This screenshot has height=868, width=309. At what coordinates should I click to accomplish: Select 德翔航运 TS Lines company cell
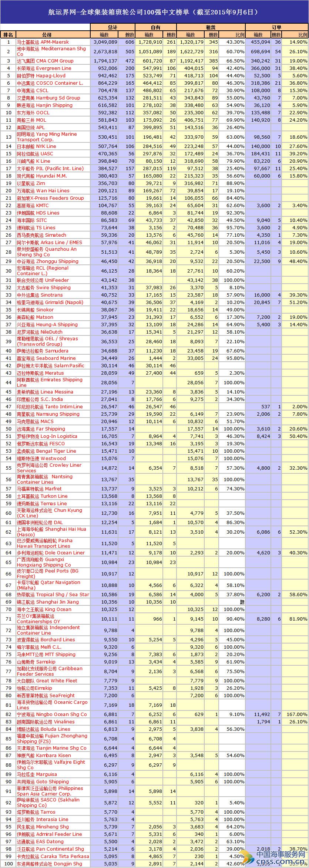click(x=36, y=228)
